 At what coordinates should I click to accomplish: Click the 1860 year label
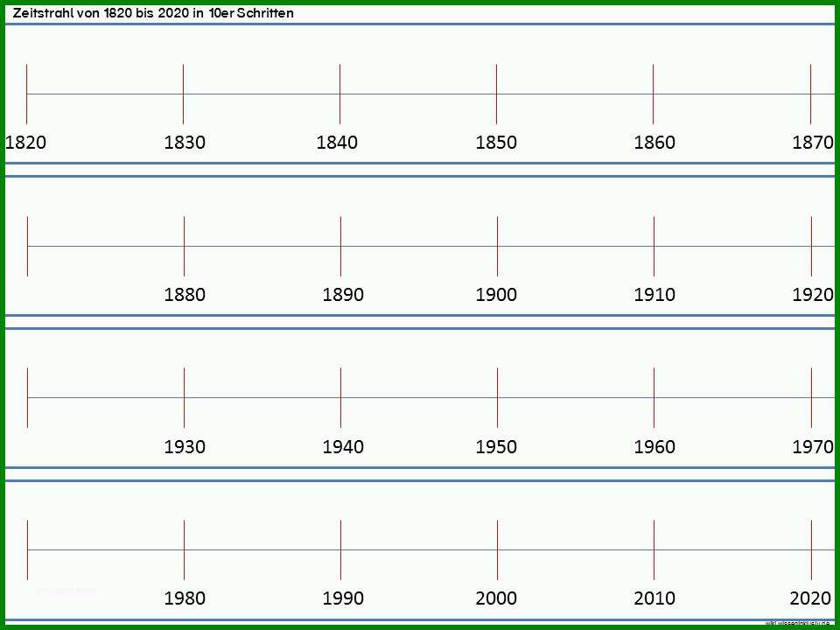coord(654,143)
